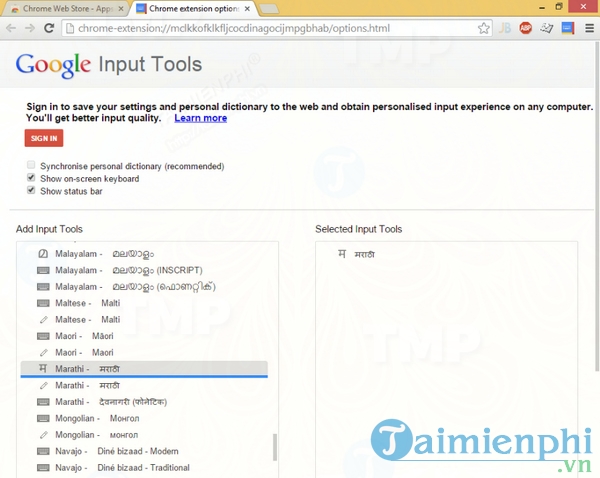This screenshot has height=478, width=600.
Task: Click the browser Back arrow
Action: [x=11, y=28]
